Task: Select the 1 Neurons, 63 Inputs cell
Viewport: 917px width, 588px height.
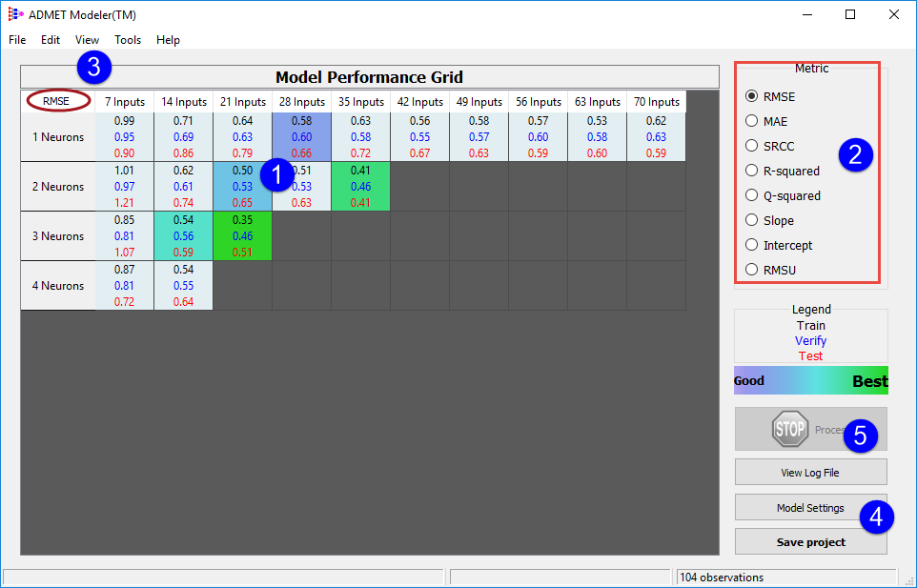Action: 597,137
